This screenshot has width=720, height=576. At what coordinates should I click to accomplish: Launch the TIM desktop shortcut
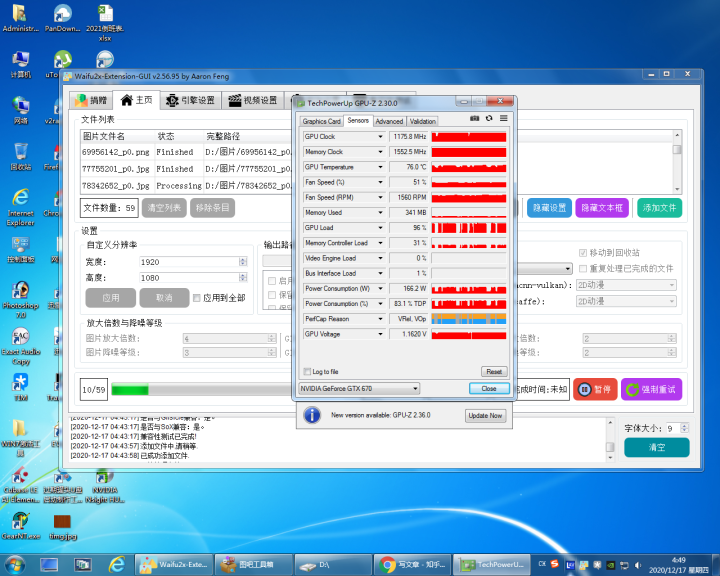pyautogui.click(x=21, y=387)
